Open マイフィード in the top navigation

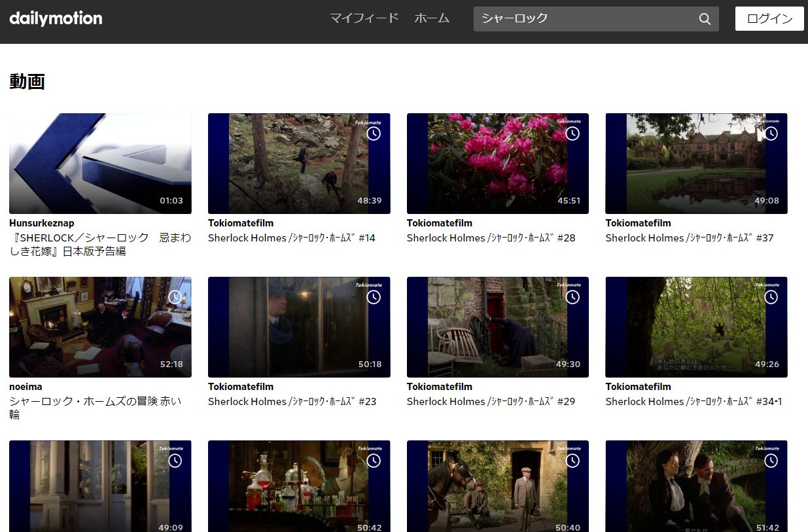(364, 18)
